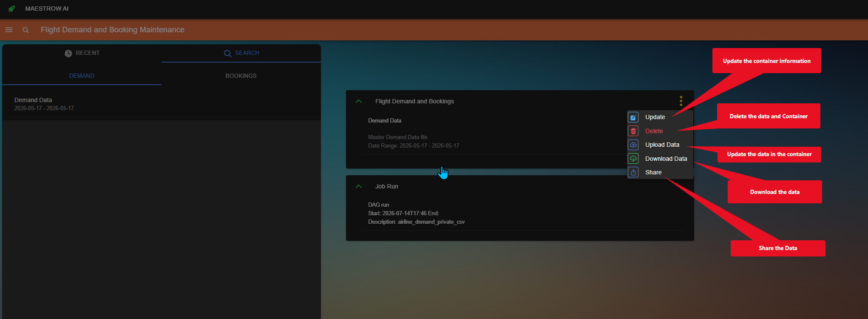The width and height of the screenshot is (868, 319).
Task: Click the Start 2026-07-14T17:46 line
Action: pos(403,213)
